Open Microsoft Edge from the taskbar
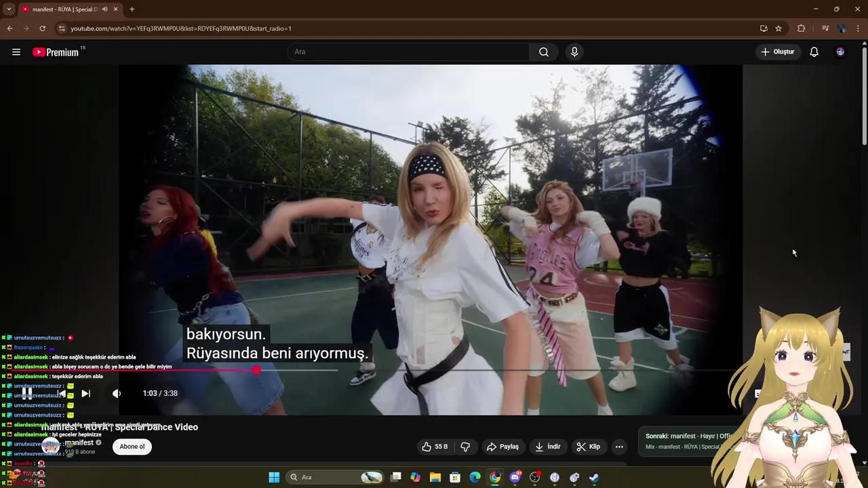This screenshot has height=488, width=868. (475, 477)
